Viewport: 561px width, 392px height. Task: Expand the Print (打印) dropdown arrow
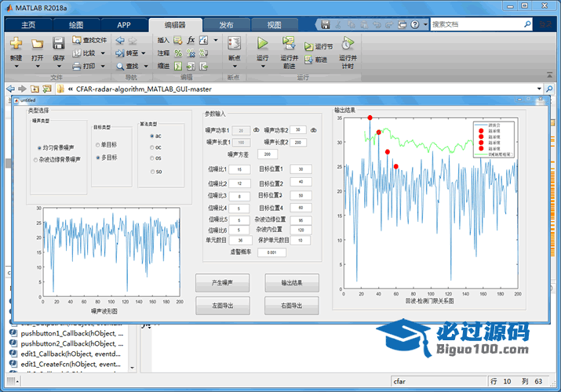tap(103, 66)
